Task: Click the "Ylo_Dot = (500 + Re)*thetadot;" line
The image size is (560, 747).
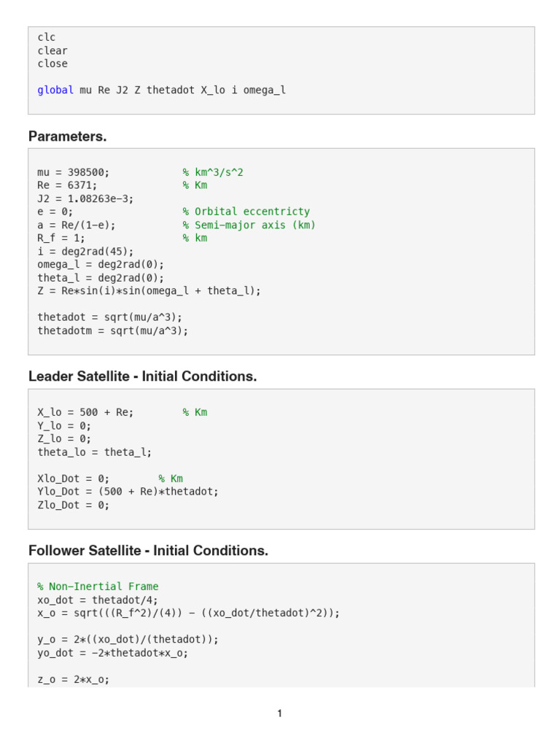Action: (128, 491)
